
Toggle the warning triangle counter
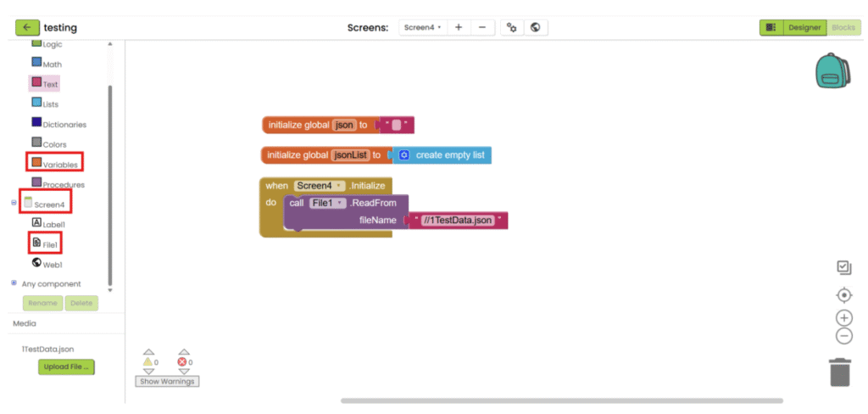(149, 361)
